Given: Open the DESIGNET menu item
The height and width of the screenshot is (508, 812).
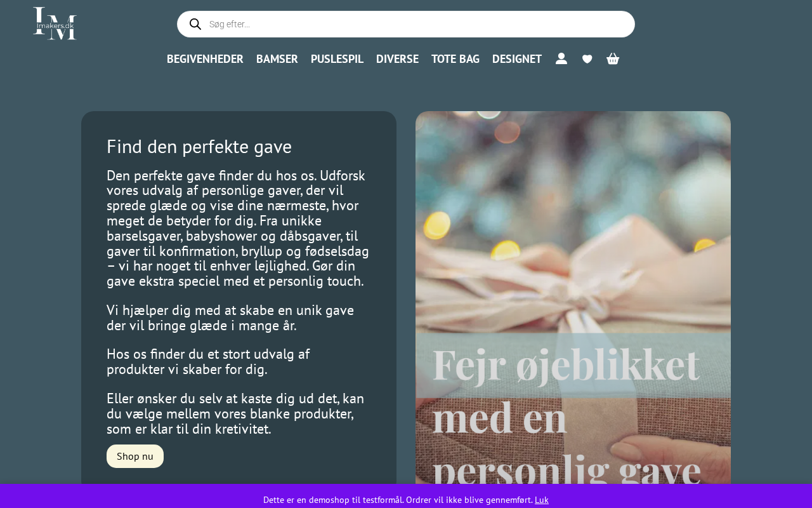Looking at the screenshot, I should (x=517, y=59).
